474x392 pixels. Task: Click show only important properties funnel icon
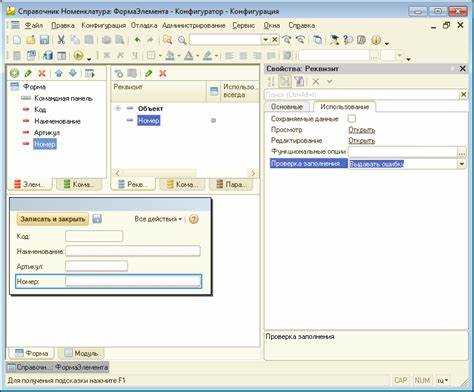point(299,82)
